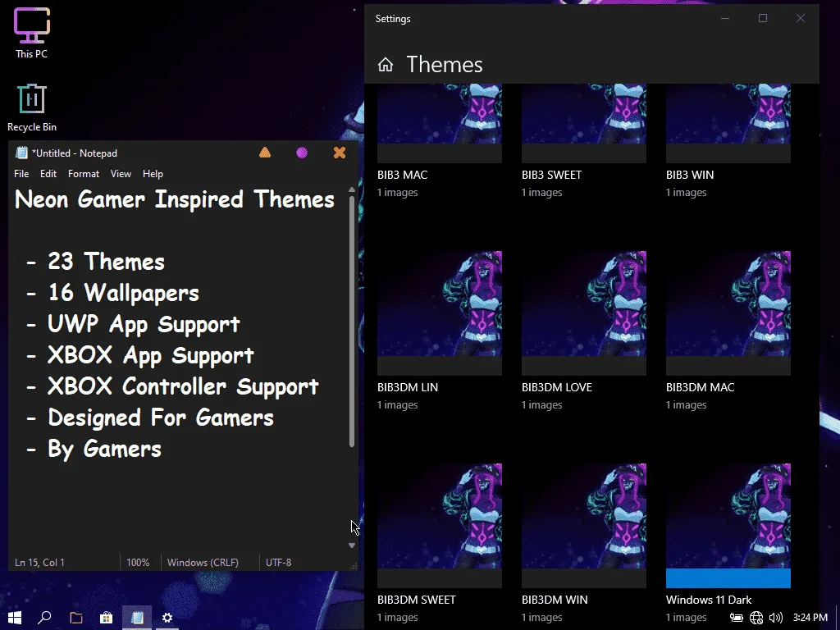Click the Notepad vertical scrollbar thumb
Screen dimensions: 840x630
click(x=352, y=321)
